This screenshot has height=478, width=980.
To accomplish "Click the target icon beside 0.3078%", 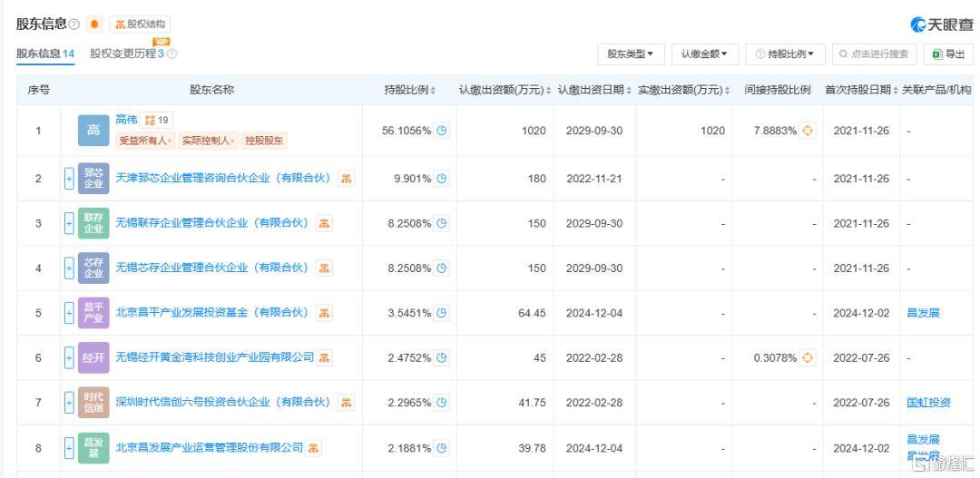I will click(808, 358).
